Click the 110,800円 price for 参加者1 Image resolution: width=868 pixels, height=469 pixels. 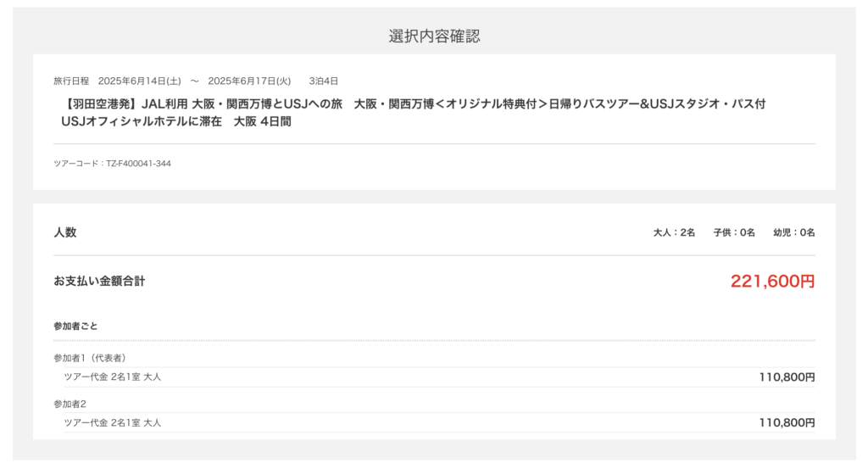787,377
